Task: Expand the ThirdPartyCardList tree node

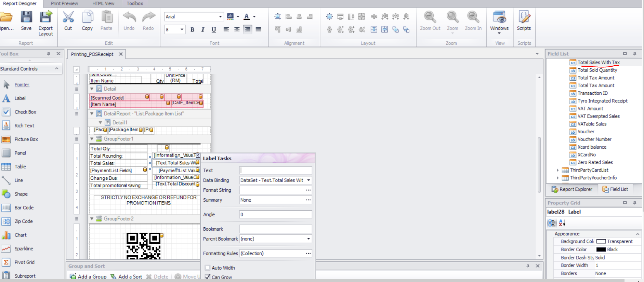Action: pyautogui.click(x=558, y=170)
